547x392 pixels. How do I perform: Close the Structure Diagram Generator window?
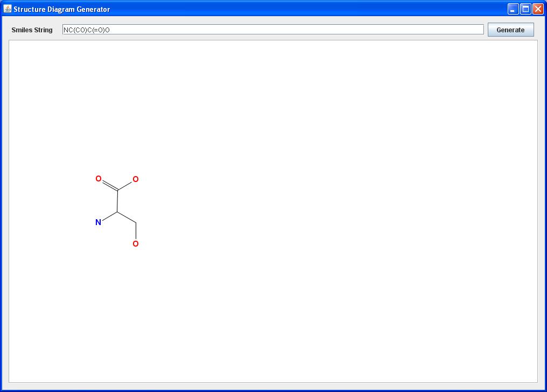tap(537, 9)
